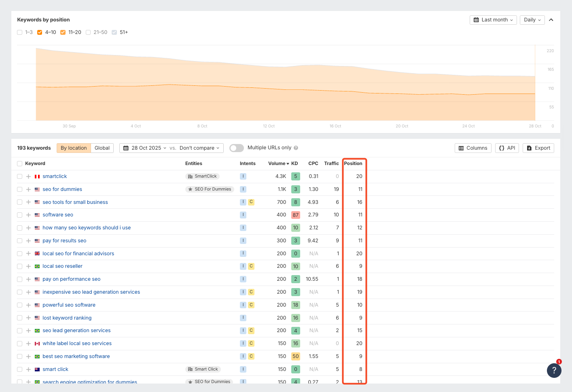Click the KD 87 badge for software seo
The height and width of the screenshot is (392, 572).
pos(296,215)
